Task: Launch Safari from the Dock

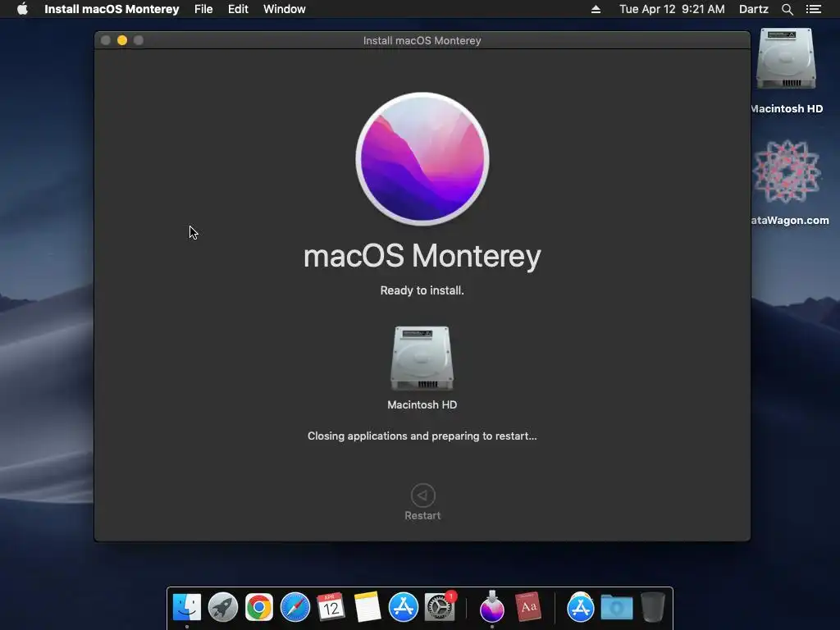Action: coord(295,608)
